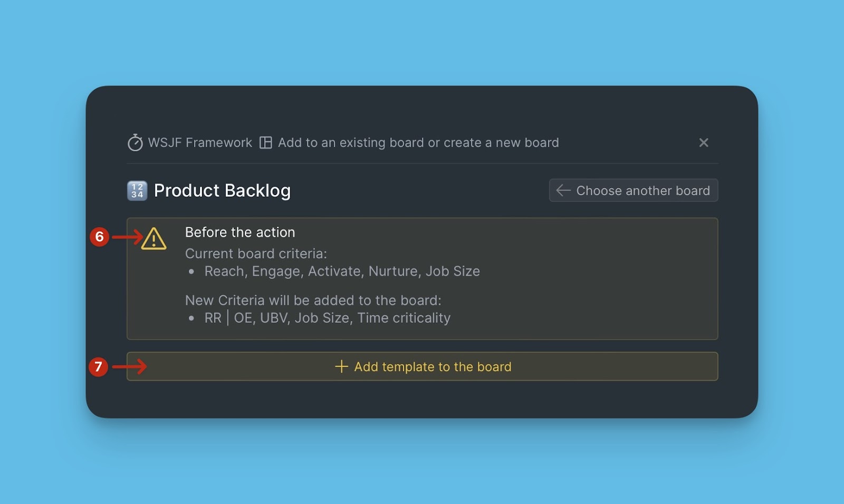
Task: Click the stopwatch icon beside WSJF Framework
Action: 135,142
